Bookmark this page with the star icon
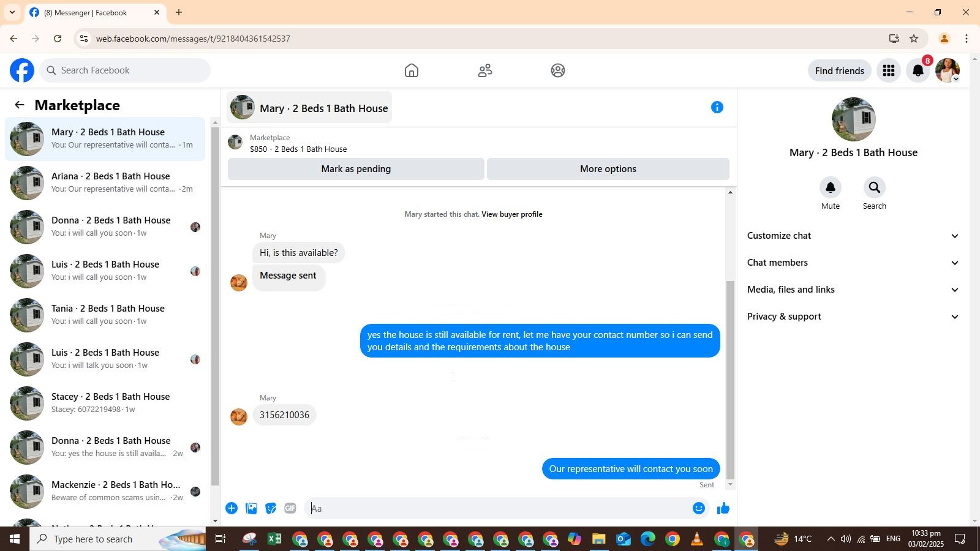 [x=914, y=39]
